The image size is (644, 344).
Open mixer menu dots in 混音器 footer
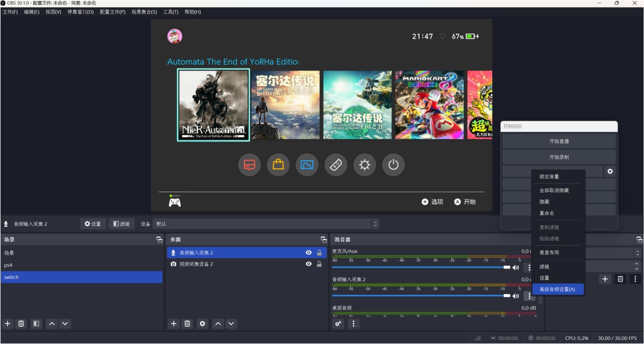pyautogui.click(x=354, y=324)
